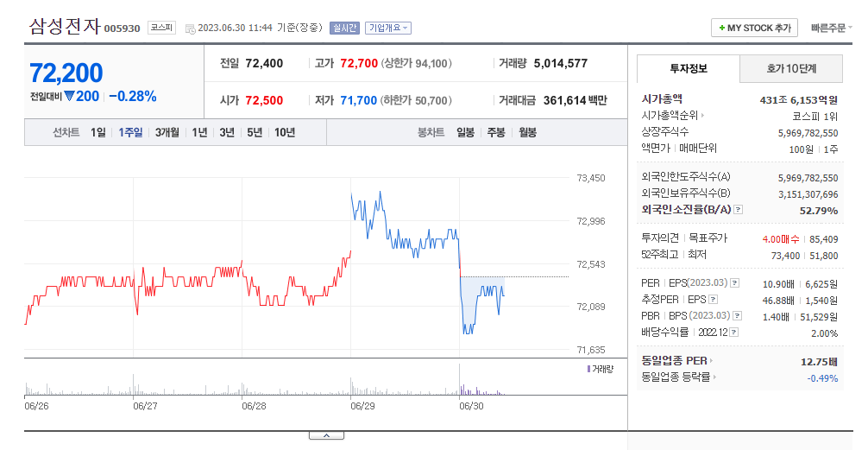The height and width of the screenshot is (450, 868).
Task: Click the 고가 value 72,700
Action: [359, 63]
